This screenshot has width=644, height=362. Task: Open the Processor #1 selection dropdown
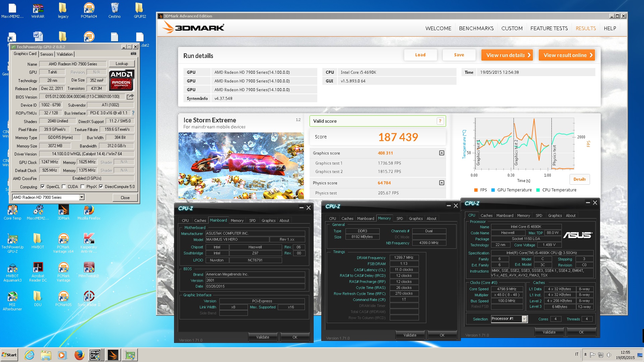pyautogui.click(x=524, y=319)
